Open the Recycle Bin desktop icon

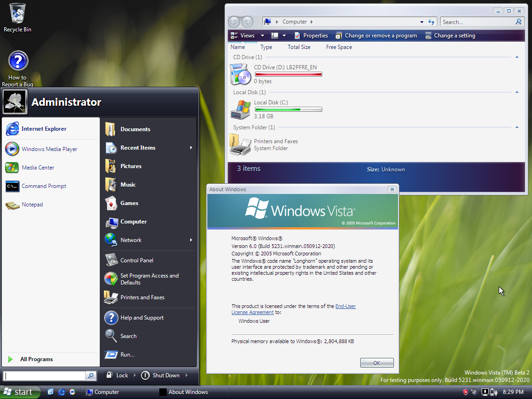pyautogui.click(x=18, y=14)
